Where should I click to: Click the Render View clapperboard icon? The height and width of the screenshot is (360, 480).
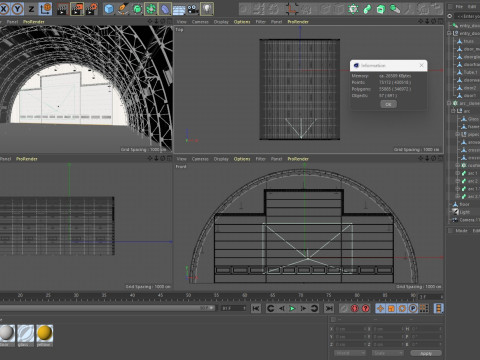coord(62,9)
